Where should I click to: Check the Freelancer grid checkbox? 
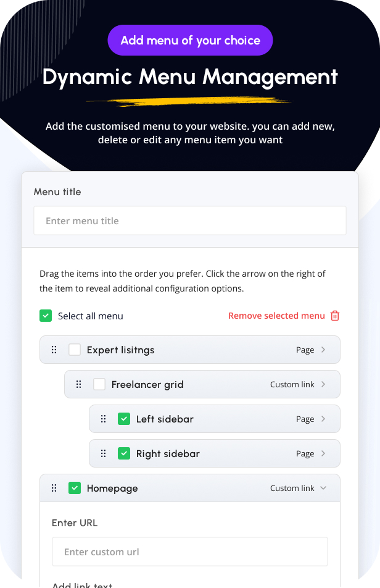(99, 384)
